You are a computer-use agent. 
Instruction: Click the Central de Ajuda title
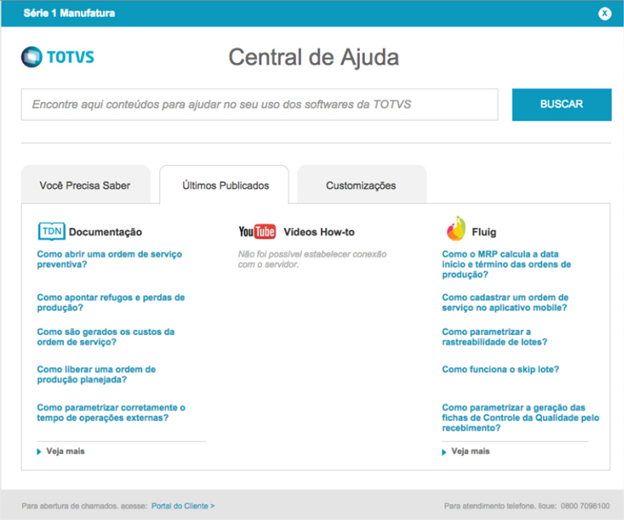314,57
